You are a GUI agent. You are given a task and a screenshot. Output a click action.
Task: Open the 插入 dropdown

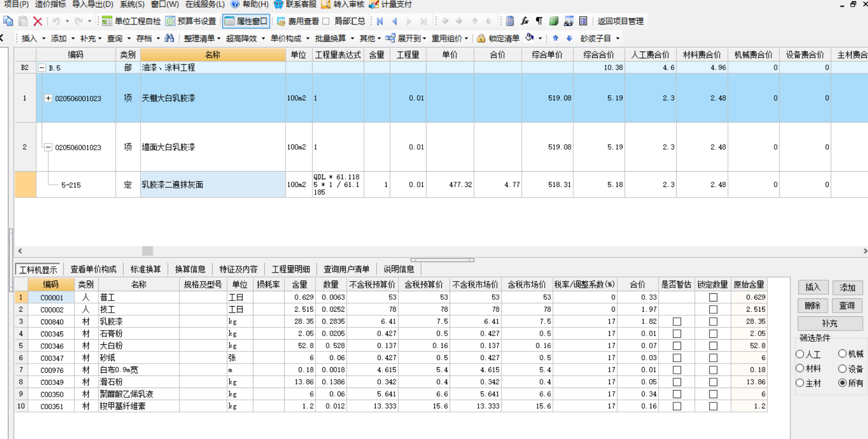tap(33, 38)
